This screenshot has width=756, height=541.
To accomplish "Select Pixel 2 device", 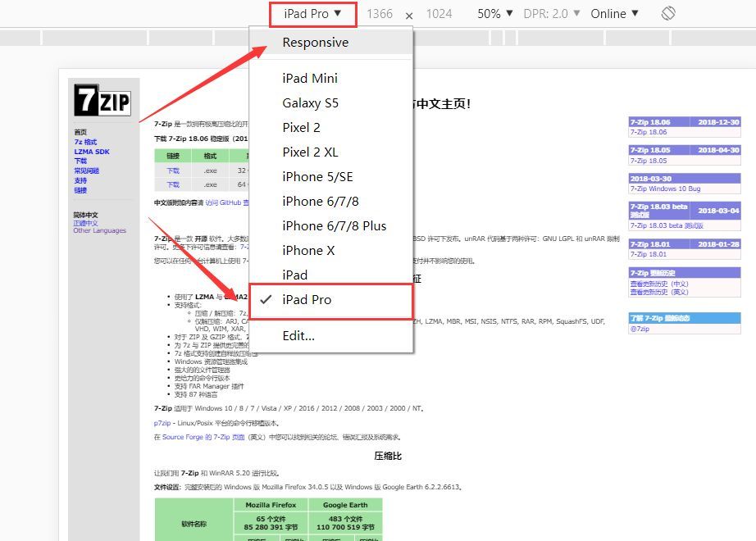I will click(x=330, y=127).
